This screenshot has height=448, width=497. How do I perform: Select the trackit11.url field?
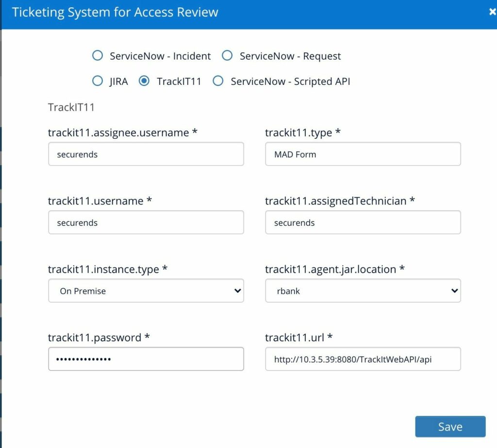363,359
